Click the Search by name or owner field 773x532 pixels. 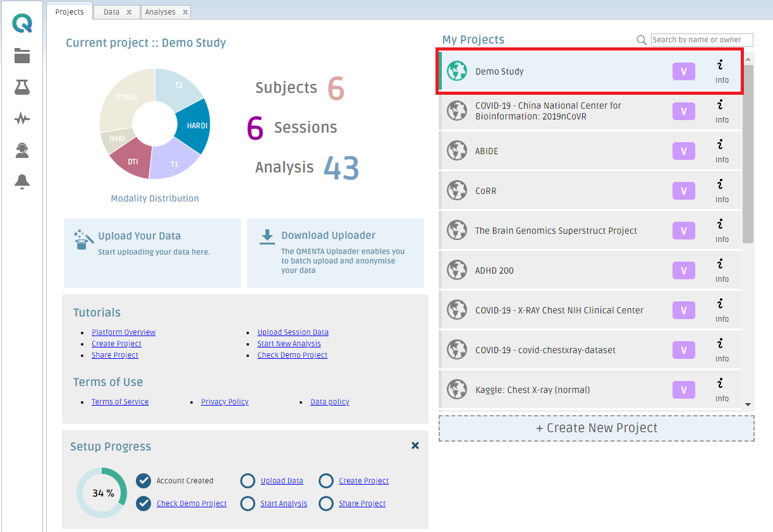tap(702, 40)
